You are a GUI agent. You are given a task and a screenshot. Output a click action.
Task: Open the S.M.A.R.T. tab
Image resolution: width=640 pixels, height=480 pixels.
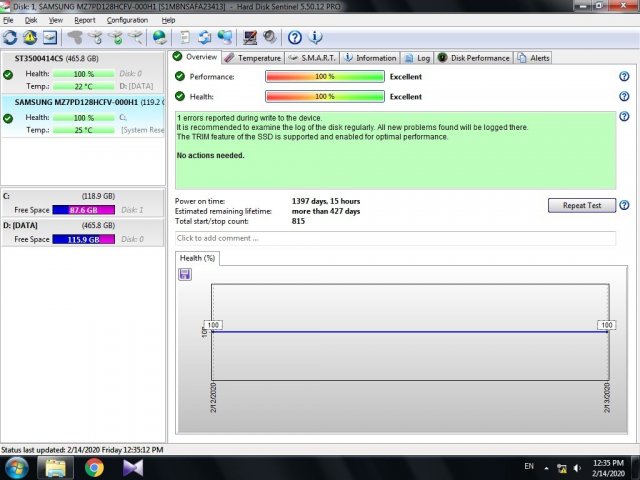coord(311,58)
